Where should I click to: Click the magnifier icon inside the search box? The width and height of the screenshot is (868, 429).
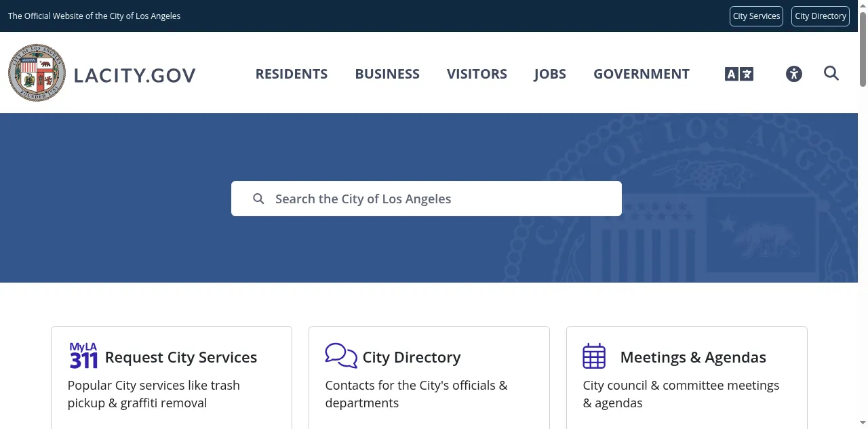pos(258,199)
